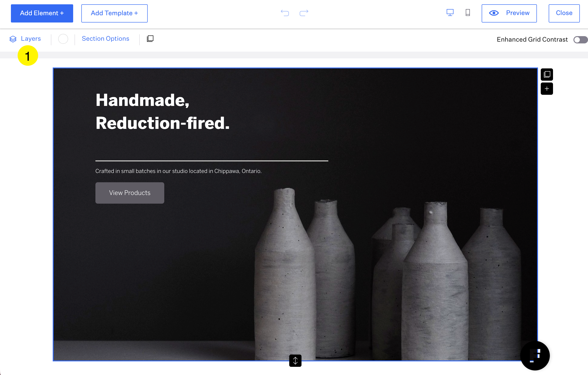Click the Close button
The height and width of the screenshot is (375, 588).
564,13
